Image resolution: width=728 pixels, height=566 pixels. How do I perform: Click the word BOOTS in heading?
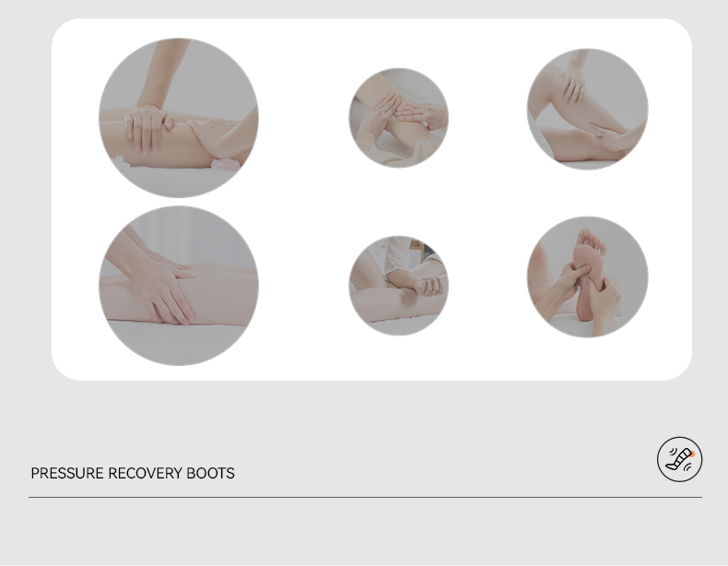click(210, 473)
